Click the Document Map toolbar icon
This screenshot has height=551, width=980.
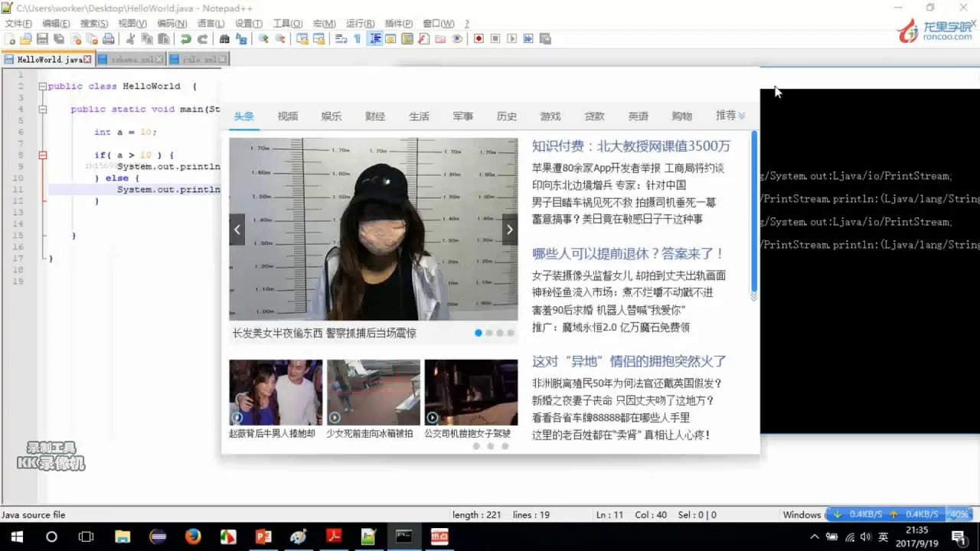pos(407,39)
